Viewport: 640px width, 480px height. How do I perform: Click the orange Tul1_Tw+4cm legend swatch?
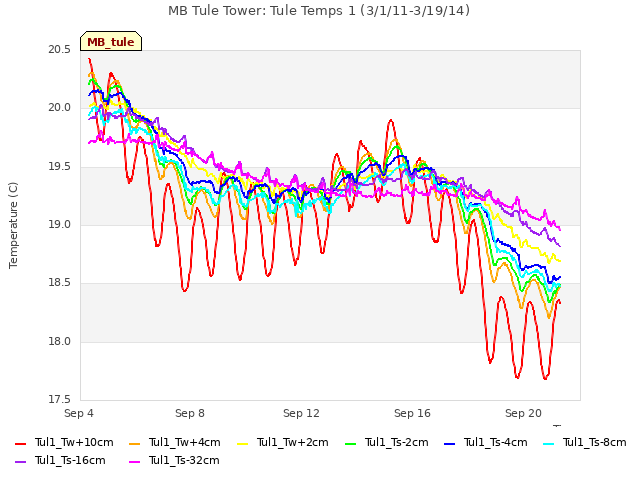(134, 444)
